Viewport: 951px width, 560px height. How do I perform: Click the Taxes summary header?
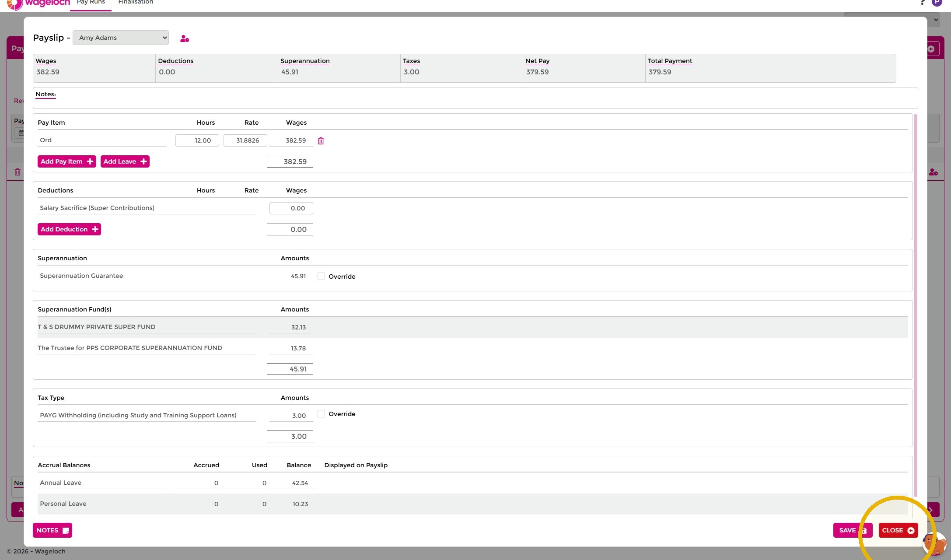[x=411, y=61]
